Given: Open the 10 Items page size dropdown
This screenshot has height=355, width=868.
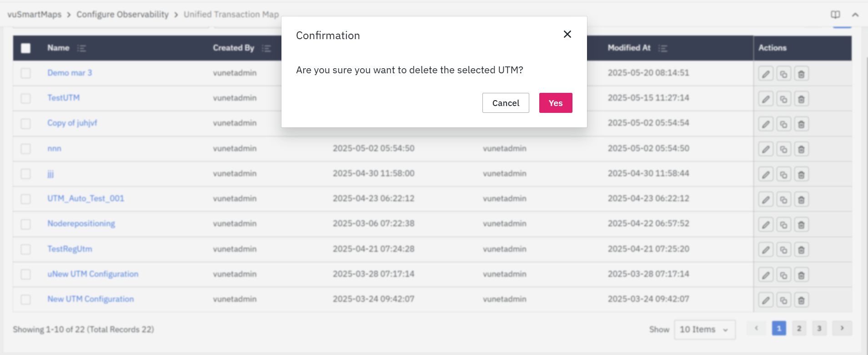Looking at the screenshot, I should (x=704, y=330).
